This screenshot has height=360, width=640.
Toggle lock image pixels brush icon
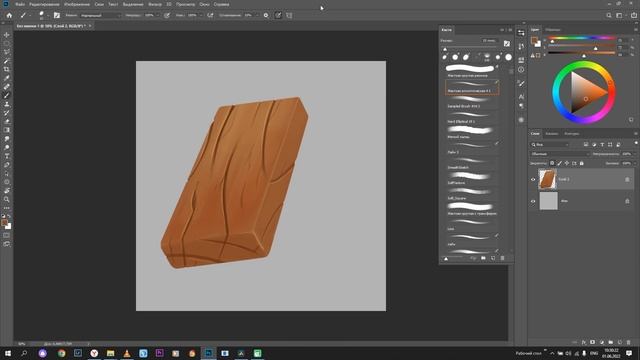point(560,163)
